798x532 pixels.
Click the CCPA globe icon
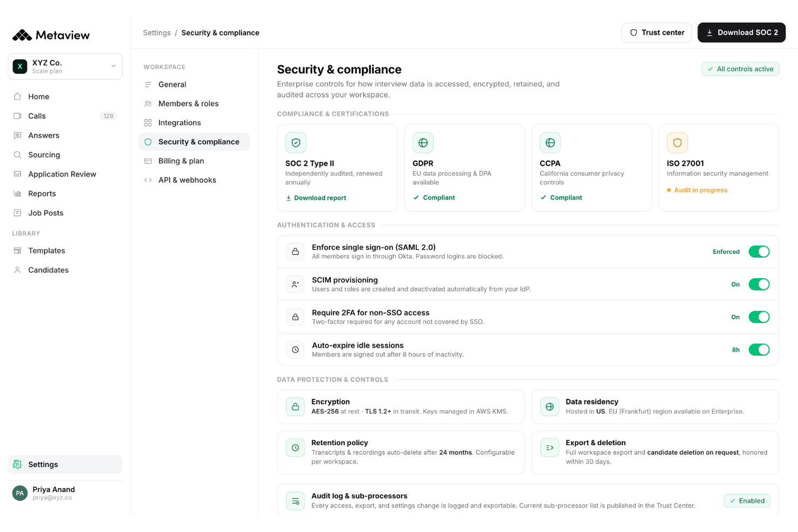point(550,143)
